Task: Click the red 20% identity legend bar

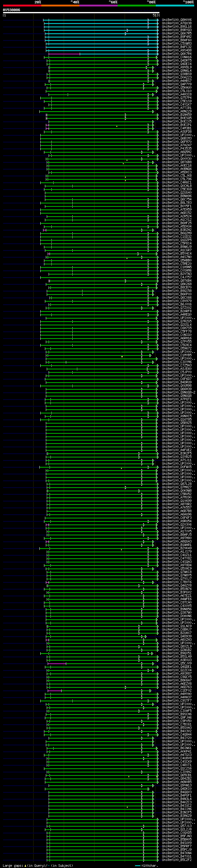Action: pos(22,6)
